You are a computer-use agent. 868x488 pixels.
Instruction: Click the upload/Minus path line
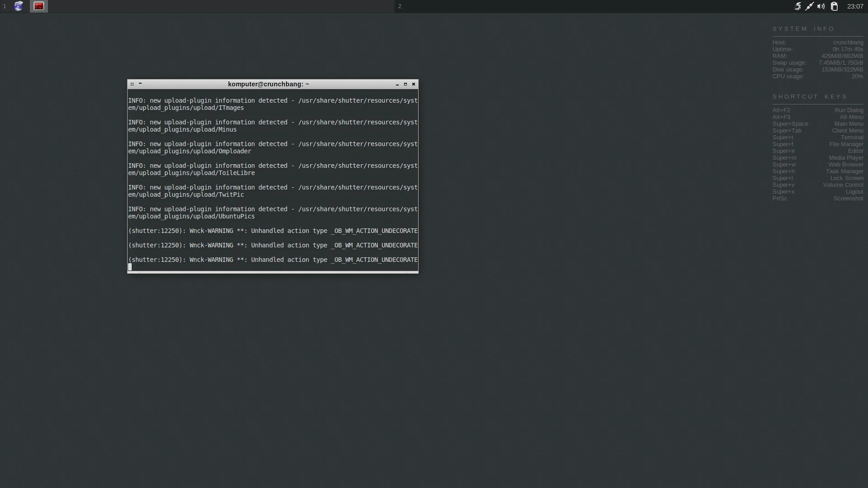[182, 129]
